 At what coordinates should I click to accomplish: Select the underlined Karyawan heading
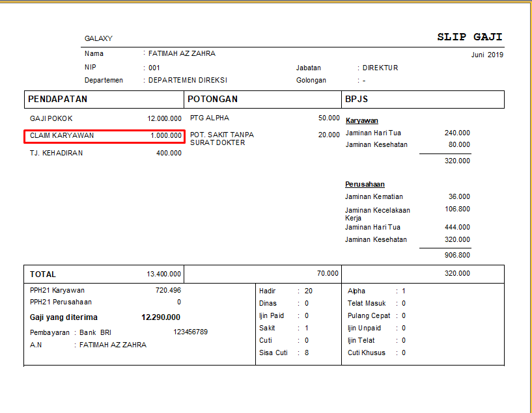pos(361,120)
